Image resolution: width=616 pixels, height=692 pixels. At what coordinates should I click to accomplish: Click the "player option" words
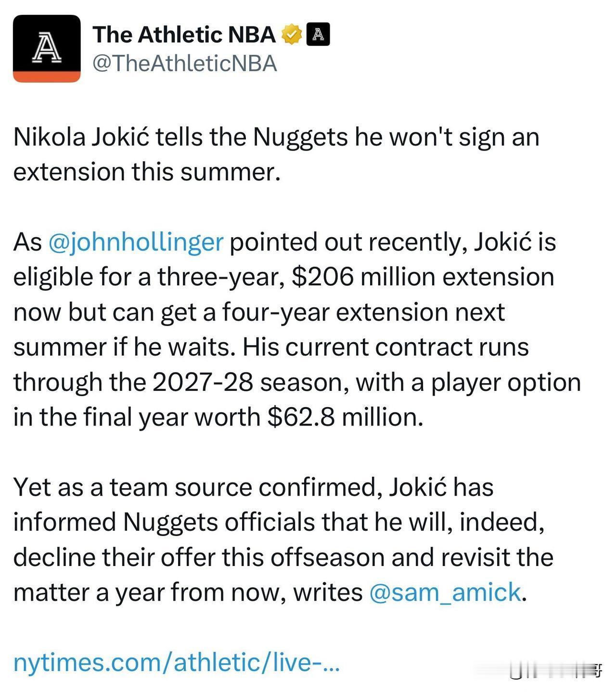click(505, 383)
